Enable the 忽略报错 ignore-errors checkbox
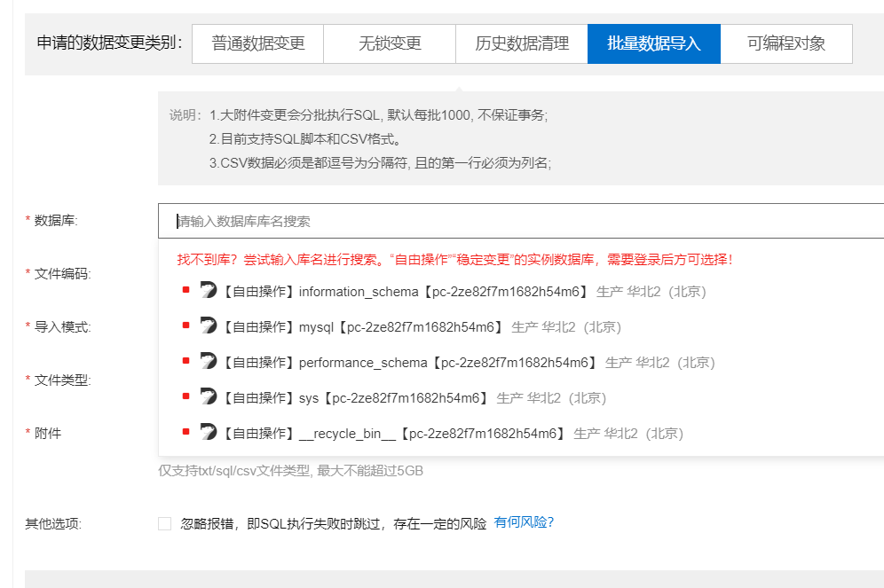The width and height of the screenshot is (884, 588). [x=164, y=523]
